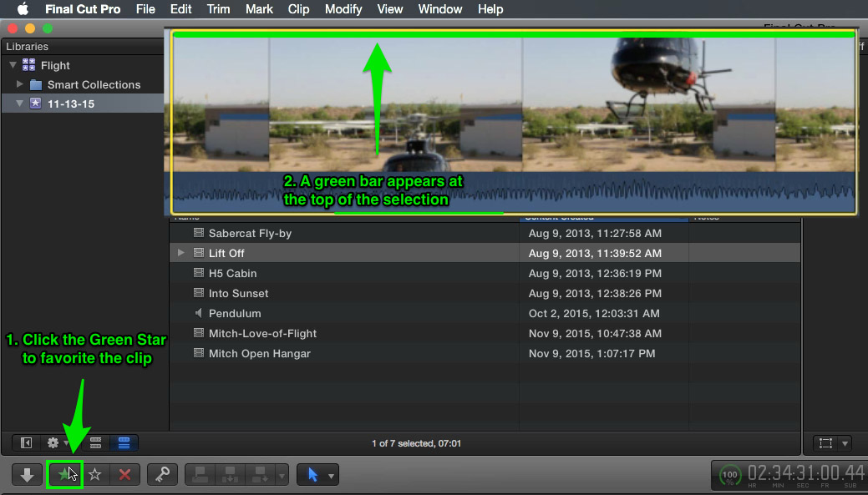
Task: Switch the browser to filmstrip view
Action: (96, 442)
